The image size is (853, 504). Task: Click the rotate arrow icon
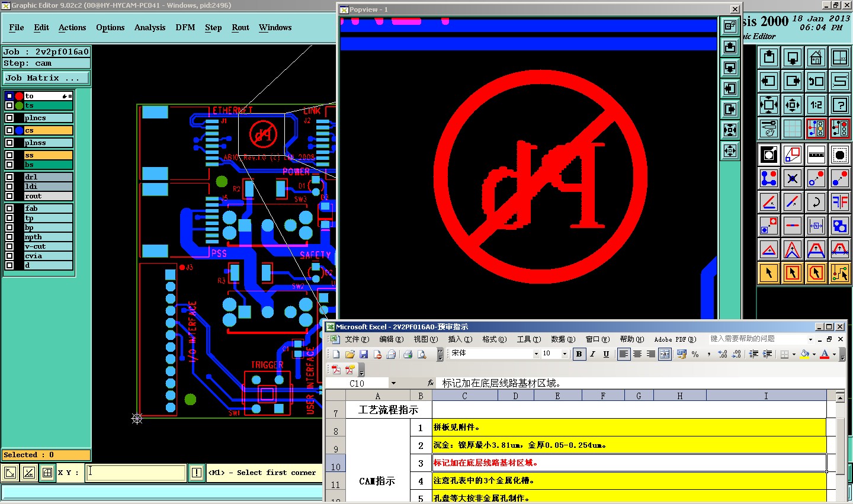816,202
